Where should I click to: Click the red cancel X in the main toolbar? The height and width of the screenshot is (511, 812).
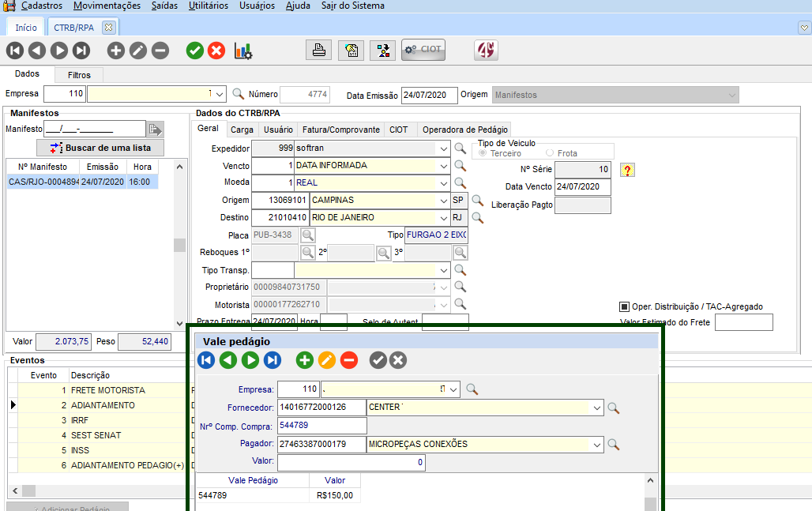(216, 51)
